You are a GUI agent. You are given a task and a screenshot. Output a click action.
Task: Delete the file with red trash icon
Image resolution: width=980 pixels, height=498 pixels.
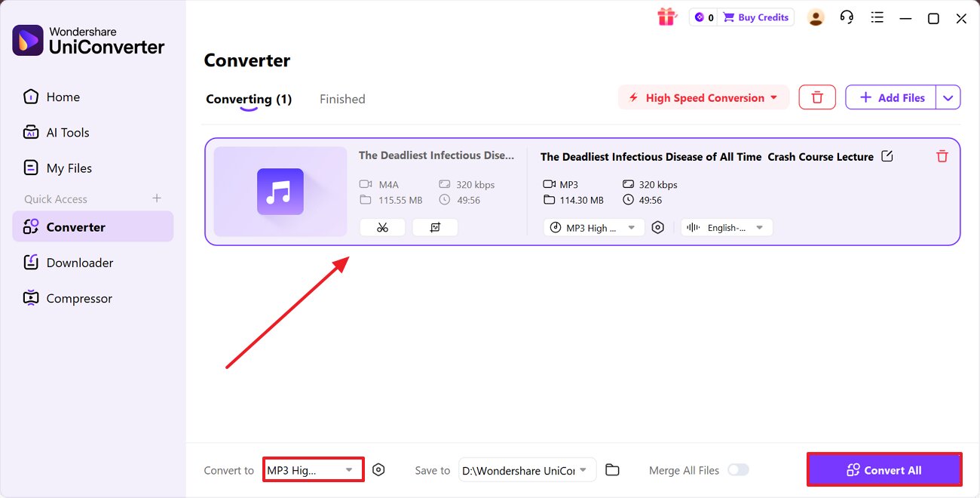tap(942, 156)
